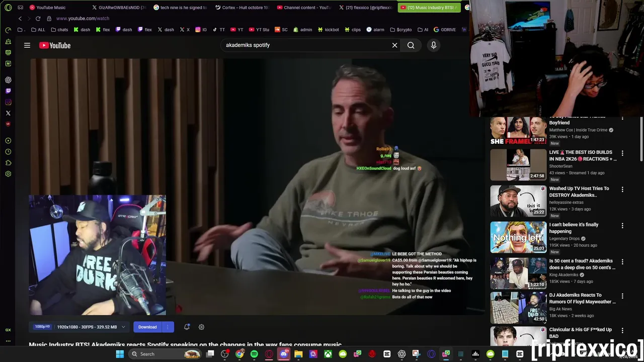This screenshot has height=362, width=644.
Task: Open options menu for DJ Akademiks Reacts video
Action: 622,296
